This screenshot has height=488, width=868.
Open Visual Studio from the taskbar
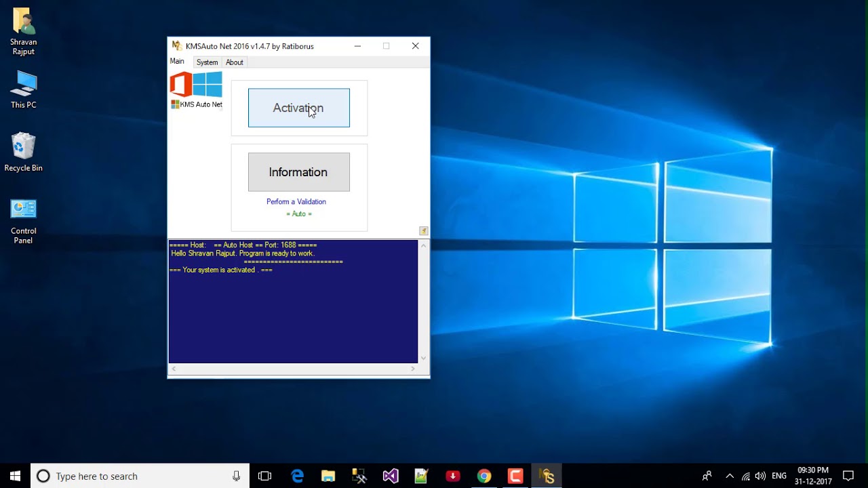(391, 476)
